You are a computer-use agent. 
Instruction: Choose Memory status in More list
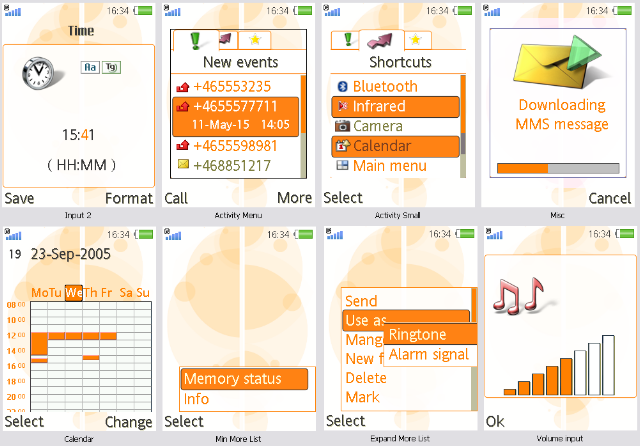[x=244, y=379]
